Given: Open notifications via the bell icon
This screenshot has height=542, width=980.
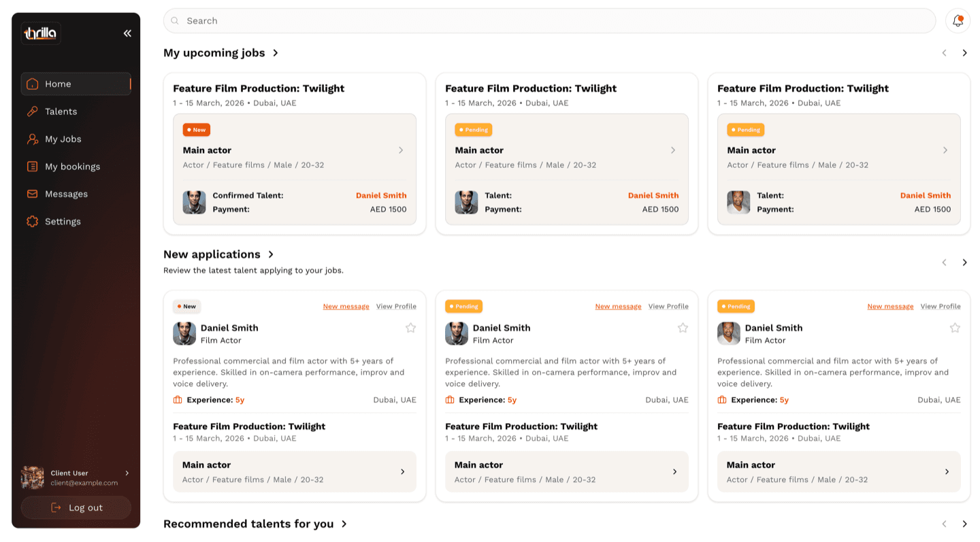Looking at the screenshot, I should (x=958, y=20).
